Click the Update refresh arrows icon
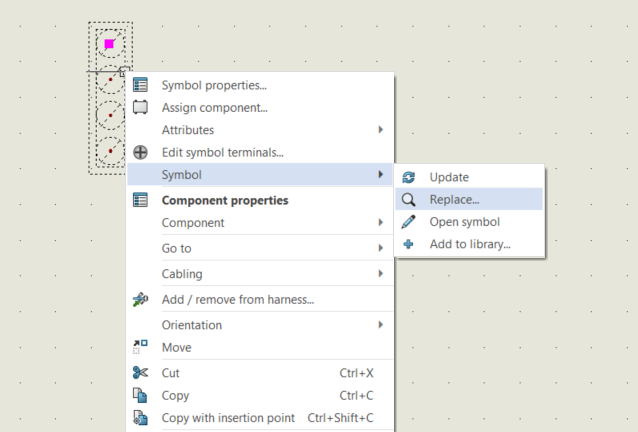Screen dimensions: 638x432 pyautogui.click(x=409, y=177)
